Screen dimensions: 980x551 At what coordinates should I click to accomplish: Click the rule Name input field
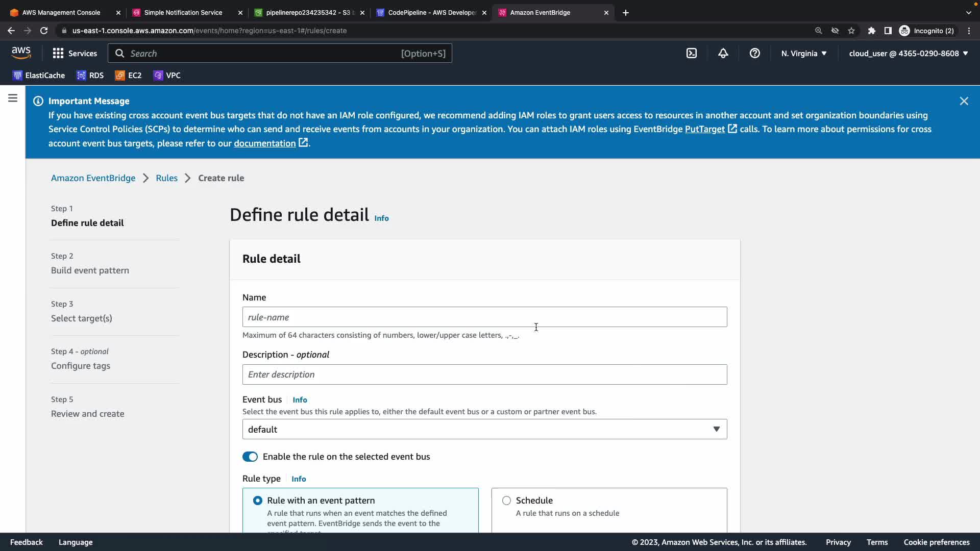[484, 317]
